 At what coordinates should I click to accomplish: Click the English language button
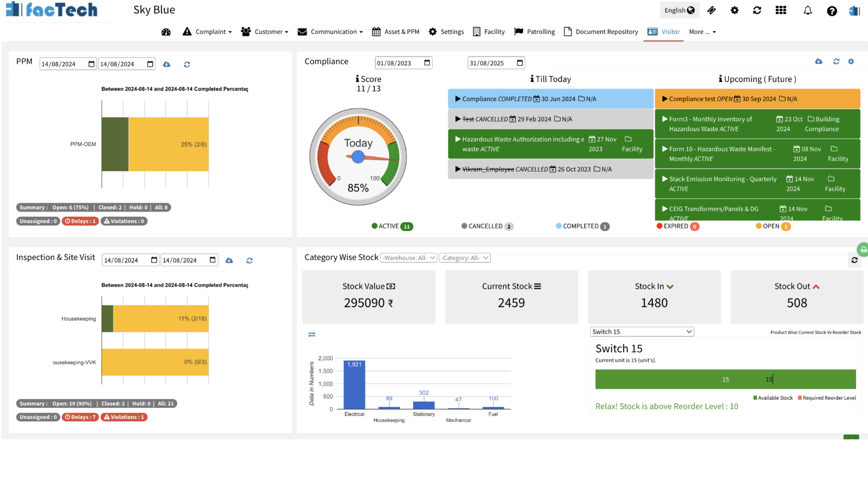point(679,10)
